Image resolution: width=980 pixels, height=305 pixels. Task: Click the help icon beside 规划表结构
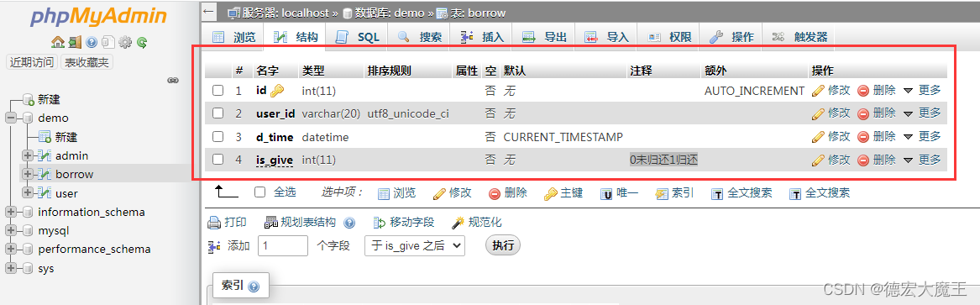[349, 223]
